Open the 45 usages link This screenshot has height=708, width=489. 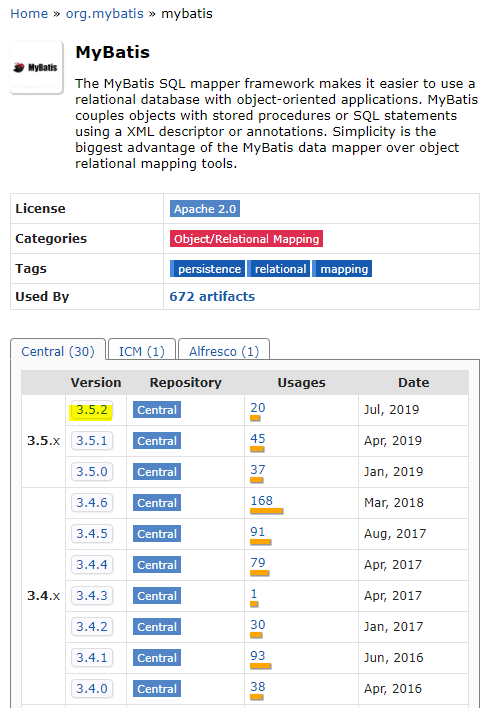click(x=258, y=439)
